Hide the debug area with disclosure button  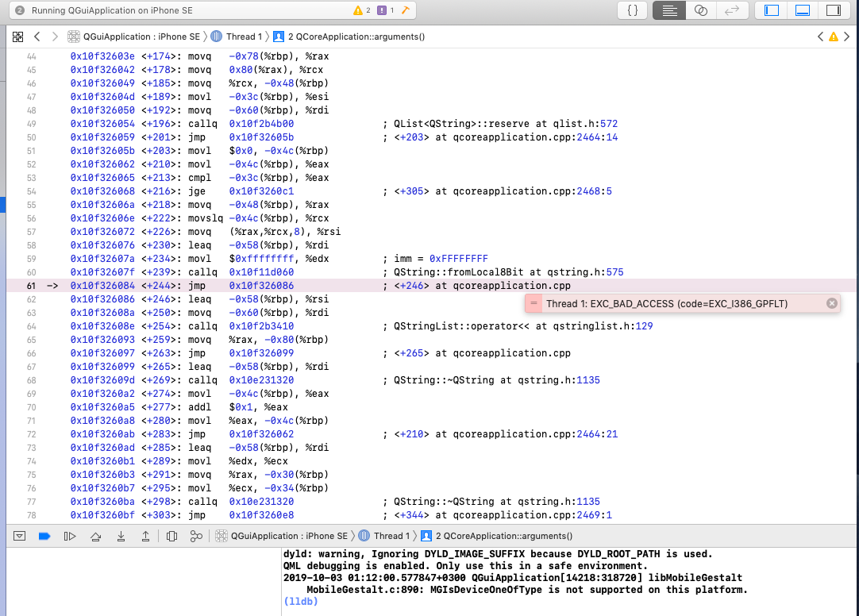pos(20,536)
